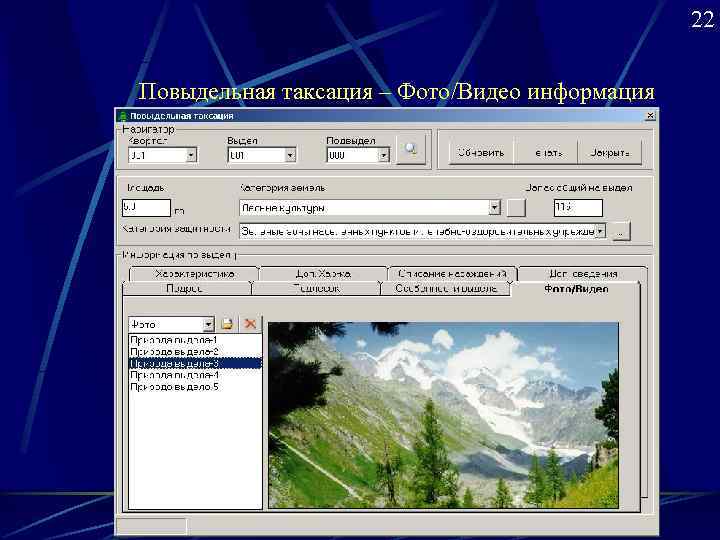Click the Печать button
This screenshot has width=720, height=540.
tap(548, 152)
